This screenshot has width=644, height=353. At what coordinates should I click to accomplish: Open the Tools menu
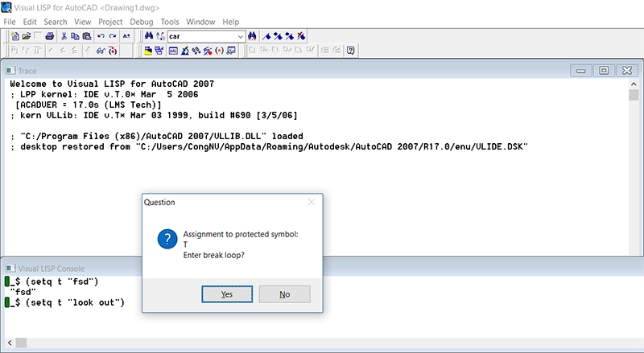click(169, 21)
